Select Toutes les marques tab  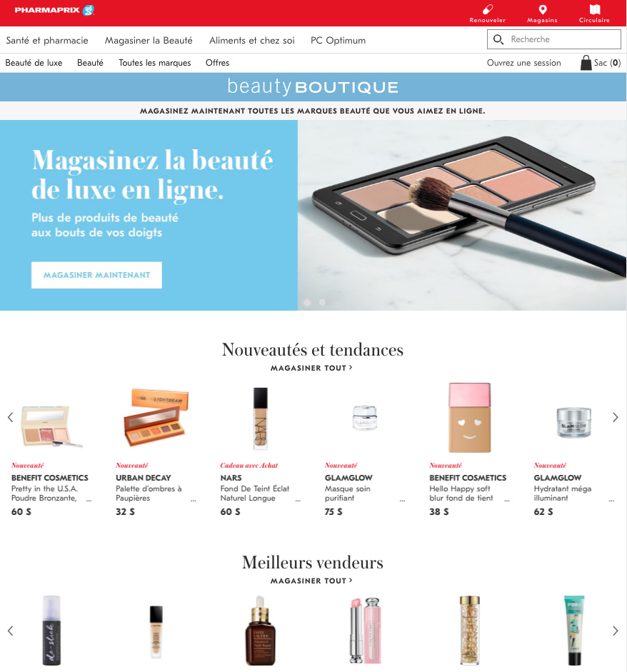pos(155,63)
